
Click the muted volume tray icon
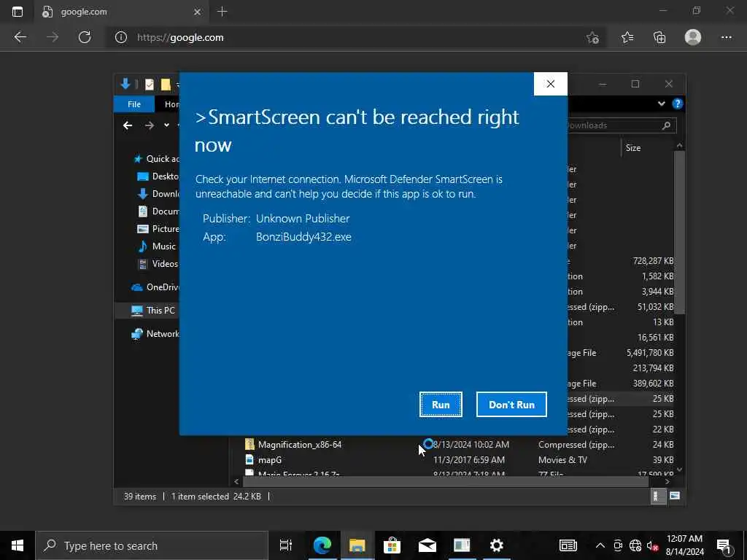[651, 545]
